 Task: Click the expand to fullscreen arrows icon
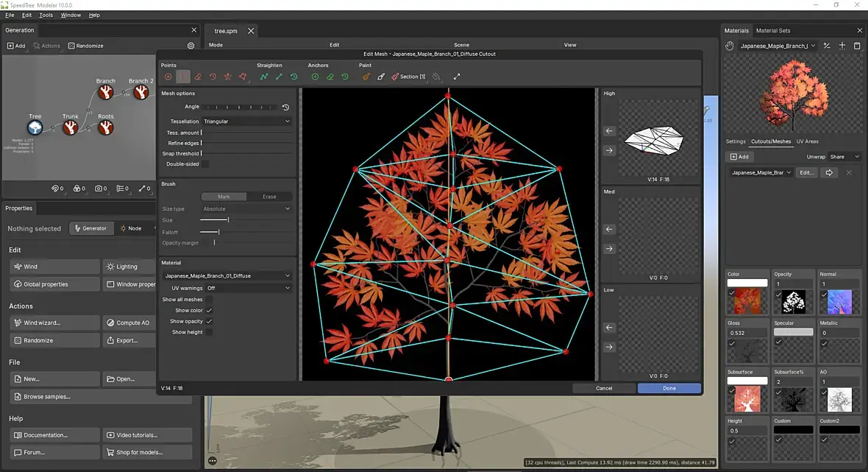point(457,77)
